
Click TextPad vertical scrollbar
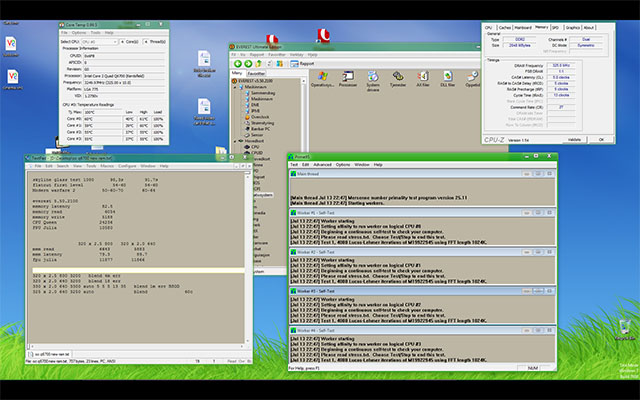tap(247, 257)
